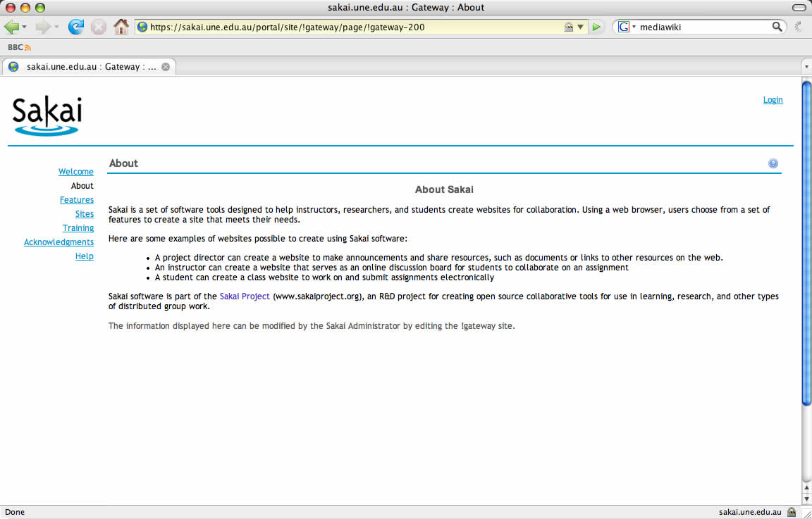Open the BBC feed bookmark
Image resolution: width=812 pixels, height=519 pixels.
(x=19, y=47)
